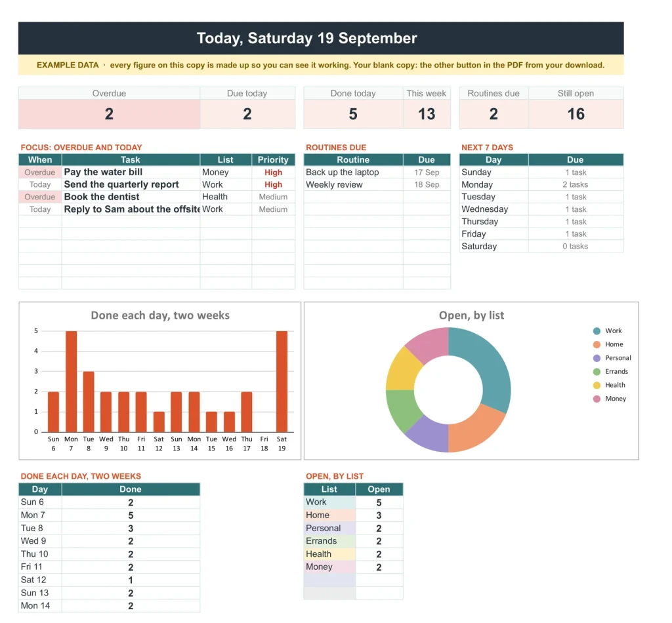Click the Mon 7 bar in chart
The image size is (672, 623).
coord(71,381)
